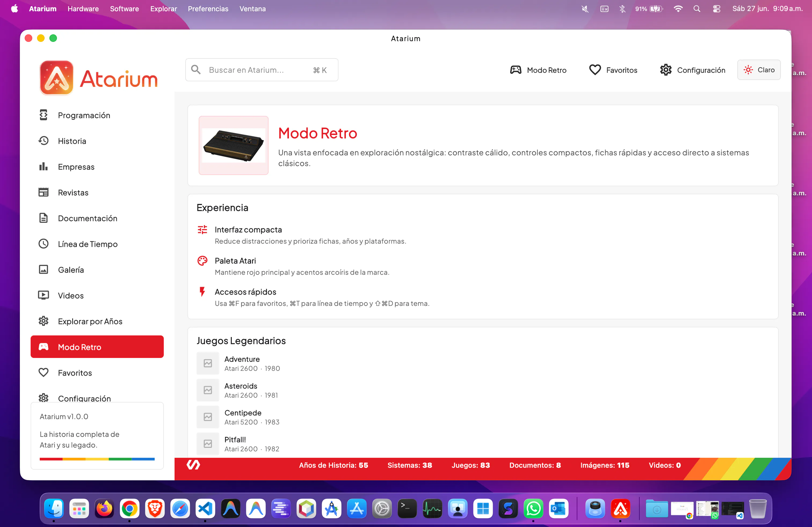The image size is (812, 527).
Task: Select the Adventure game title
Action: pyautogui.click(x=242, y=359)
